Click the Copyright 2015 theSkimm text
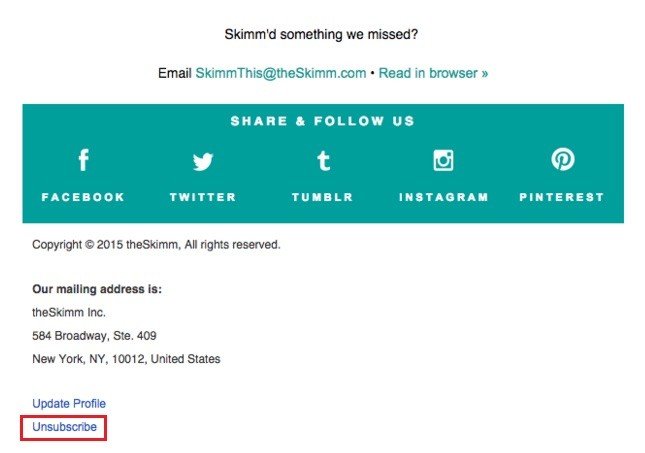This screenshot has width=645, height=453. click(156, 245)
